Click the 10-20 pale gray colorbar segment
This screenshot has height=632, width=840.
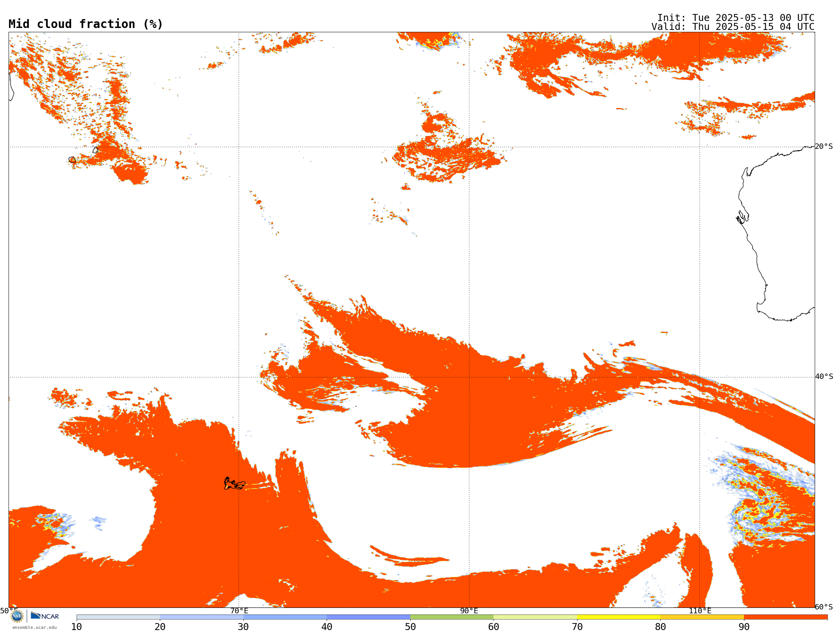(x=118, y=617)
